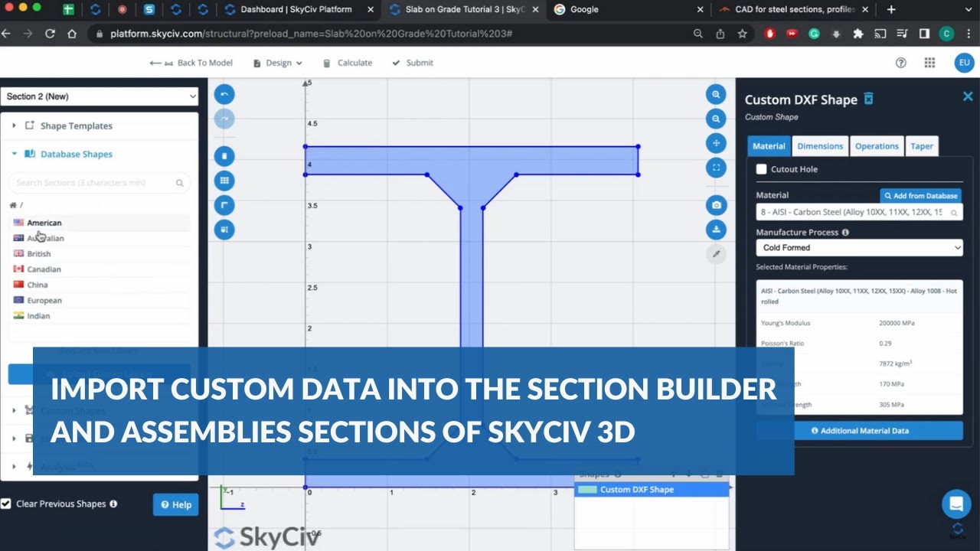Switch to the Operations tab

pos(877,146)
